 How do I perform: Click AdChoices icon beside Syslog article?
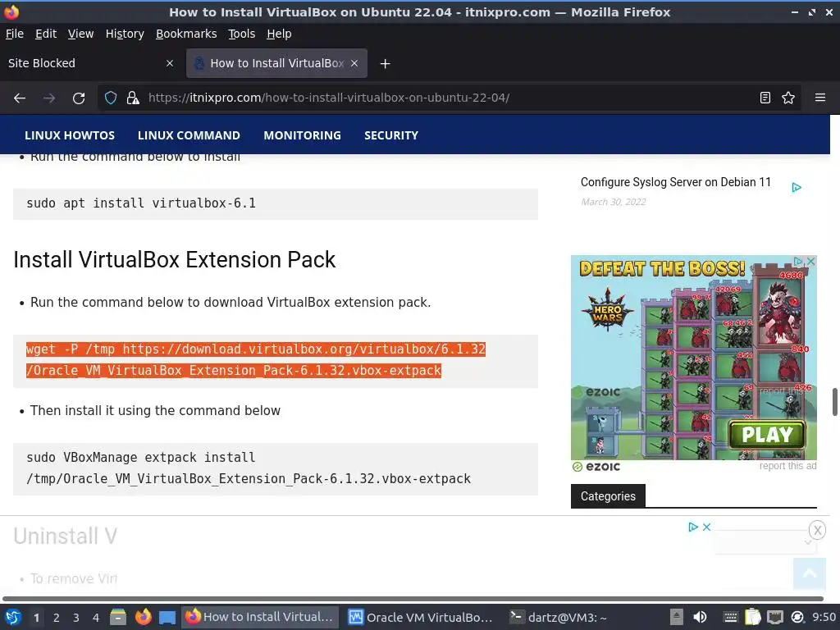tap(797, 188)
